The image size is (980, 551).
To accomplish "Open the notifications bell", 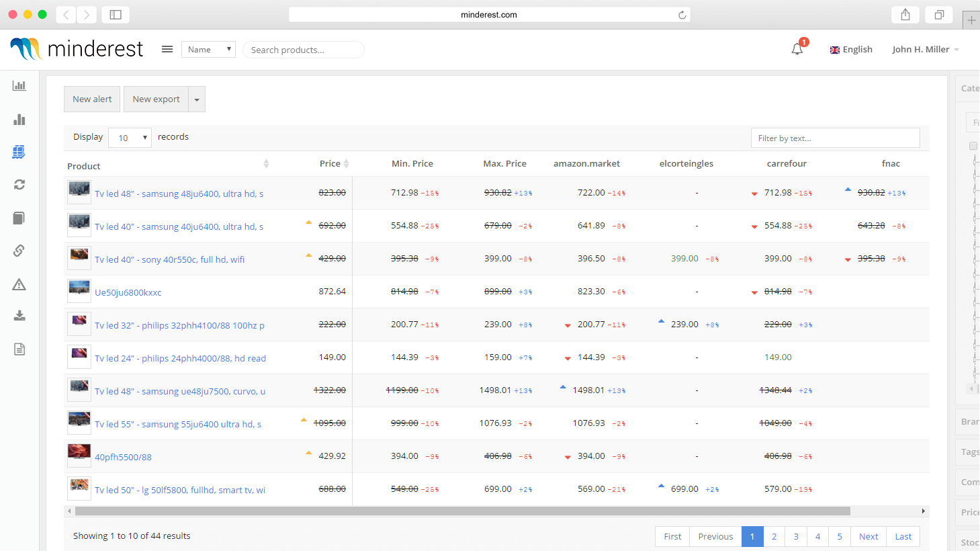I will (x=797, y=49).
